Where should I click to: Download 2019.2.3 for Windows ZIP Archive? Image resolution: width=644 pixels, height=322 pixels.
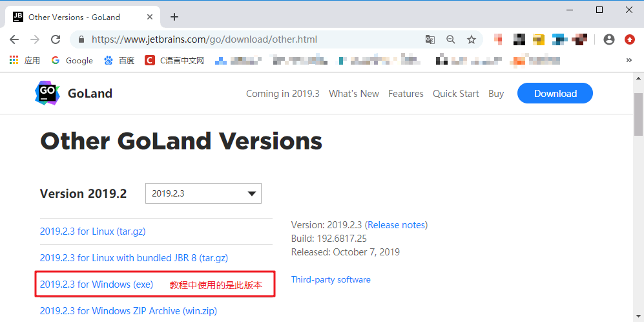pos(129,310)
